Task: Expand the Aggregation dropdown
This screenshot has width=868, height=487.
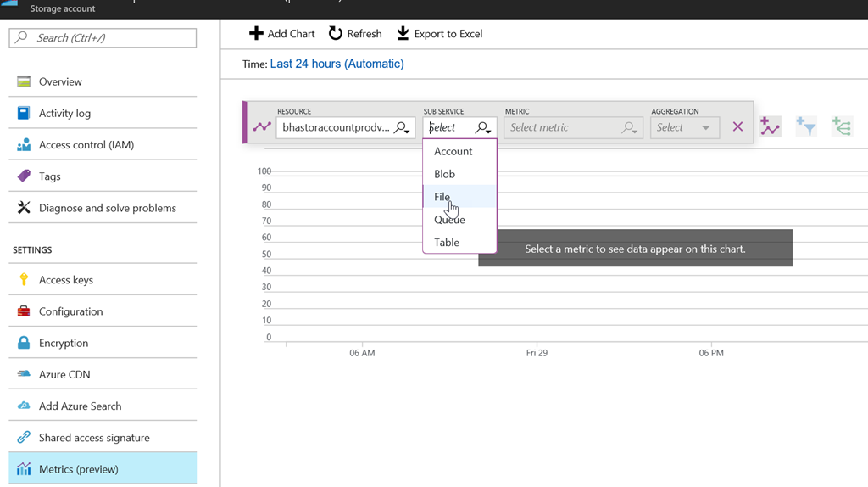Action: (x=685, y=127)
